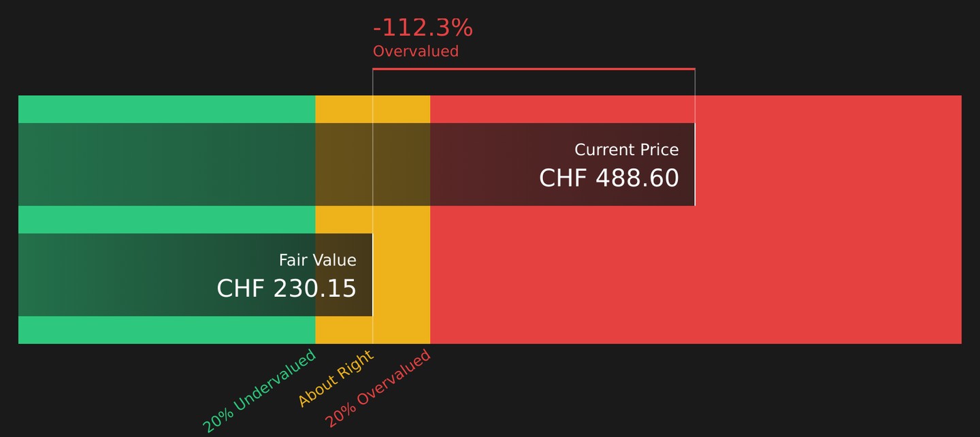Click the About Right axis label
Image resolution: width=980 pixels, height=437 pixels.
coord(336,378)
